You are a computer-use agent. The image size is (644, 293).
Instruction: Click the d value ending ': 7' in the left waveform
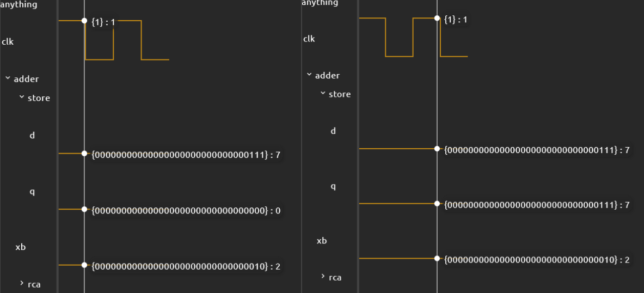tap(186, 155)
